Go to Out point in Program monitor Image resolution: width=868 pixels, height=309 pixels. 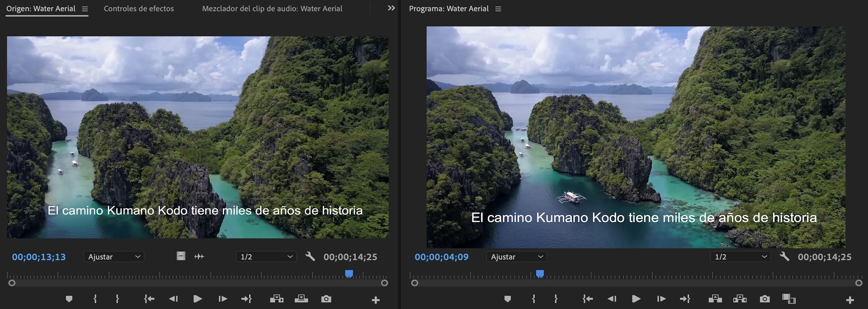(x=685, y=299)
